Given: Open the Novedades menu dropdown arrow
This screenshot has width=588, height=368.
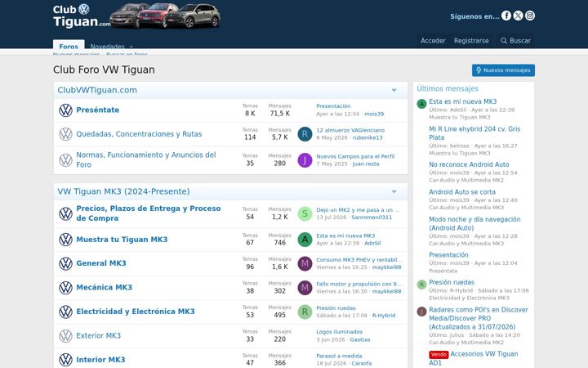Looking at the screenshot, I should (131, 47).
